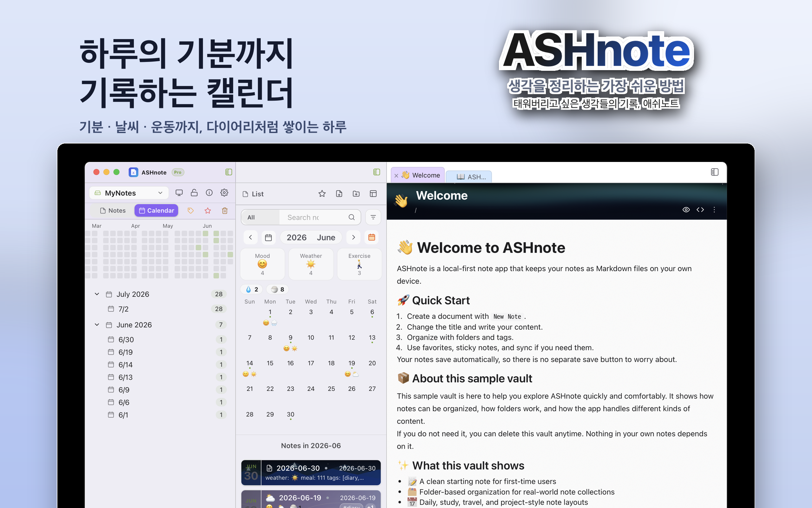Toggle source code view icon
This screenshot has width=812, height=508.
click(700, 210)
